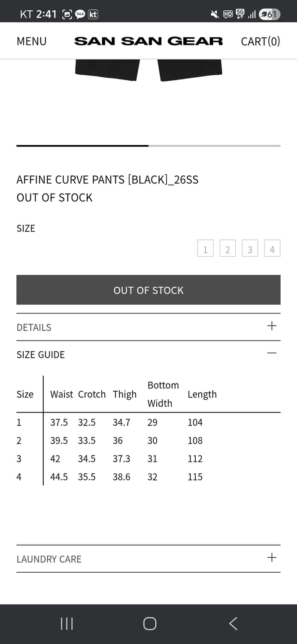The width and height of the screenshot is (297, 644).
Task: Select size 1 option
Action: [x=205, y=249]
